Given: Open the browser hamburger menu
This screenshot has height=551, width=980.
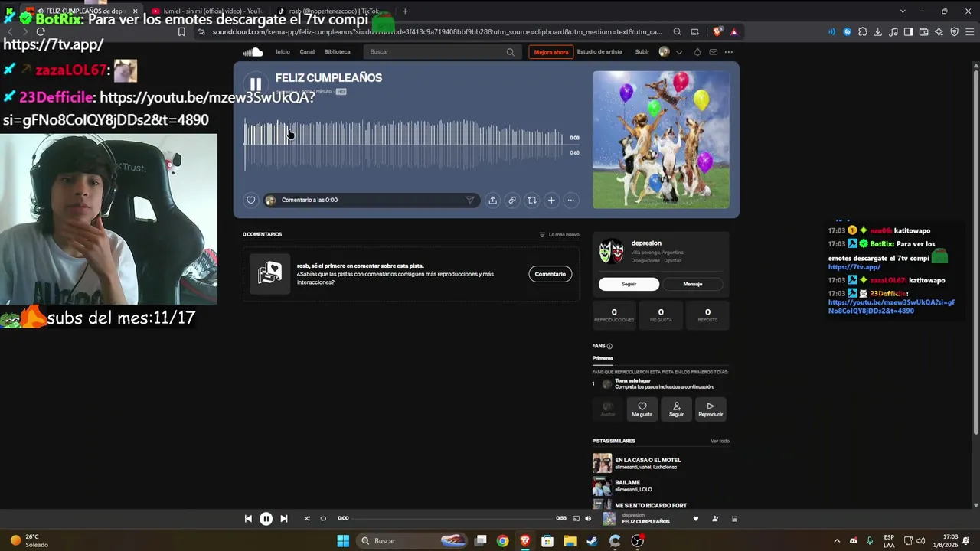Looking at the screenshot, I should (970, 32).
